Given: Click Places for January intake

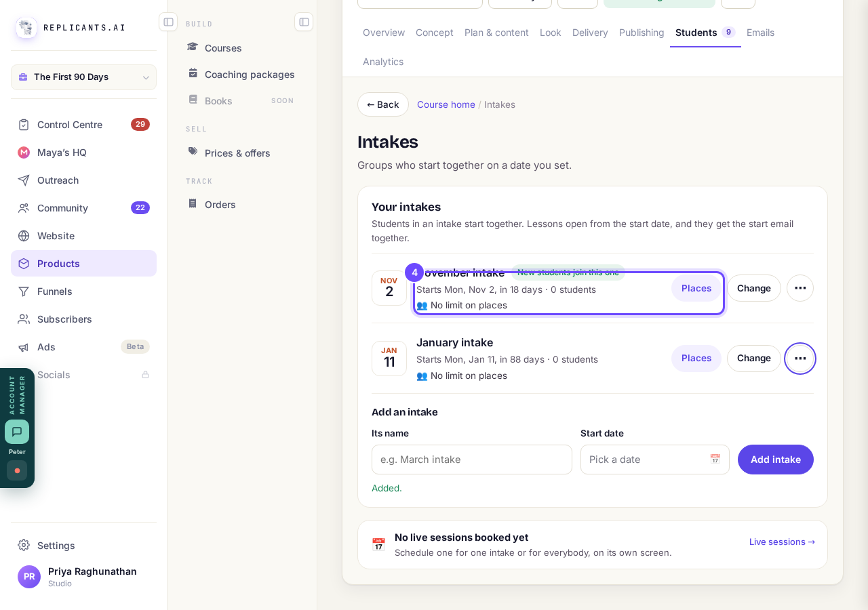Looking at the screenshot, I should pos(696,359).
